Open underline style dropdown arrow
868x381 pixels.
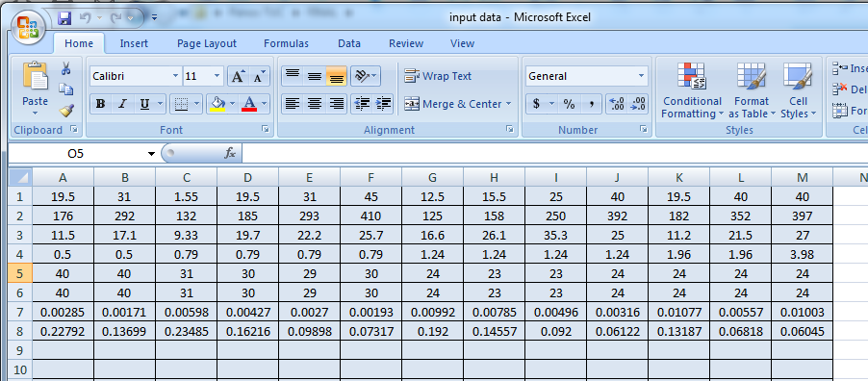(161, 104)
